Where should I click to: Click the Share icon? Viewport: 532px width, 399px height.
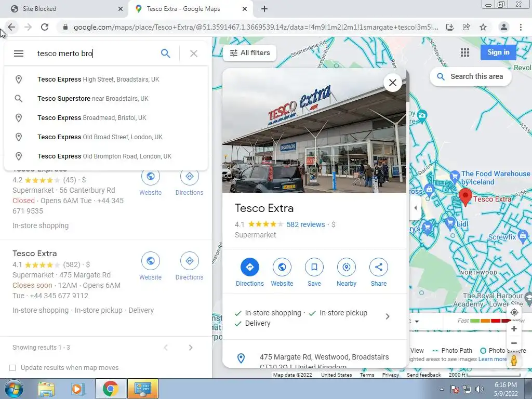pyautogui.click(x=379, y=267)
